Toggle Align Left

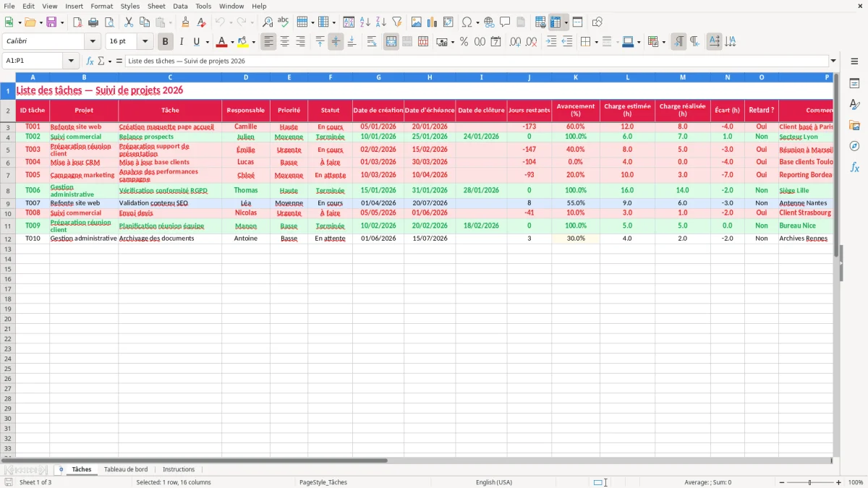click(x=269, y=42)
